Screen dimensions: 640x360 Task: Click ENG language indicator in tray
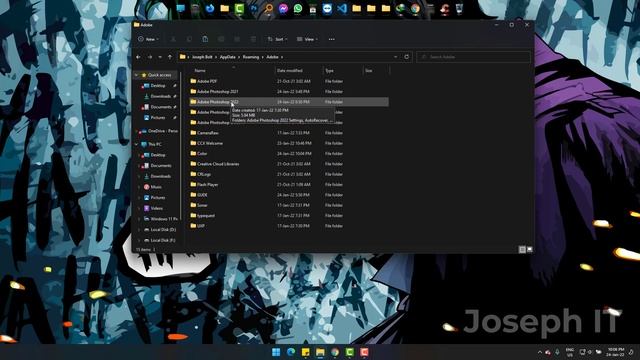coord(569,352)
